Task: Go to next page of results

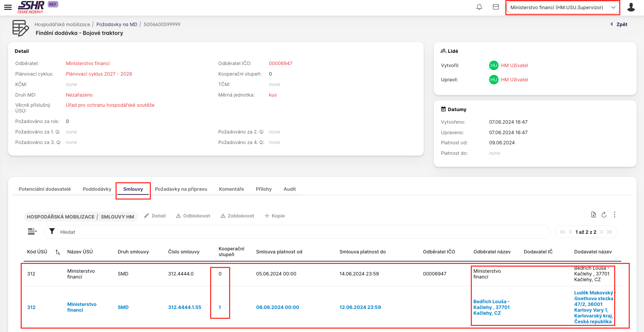Action: click(x=602, y=232)
